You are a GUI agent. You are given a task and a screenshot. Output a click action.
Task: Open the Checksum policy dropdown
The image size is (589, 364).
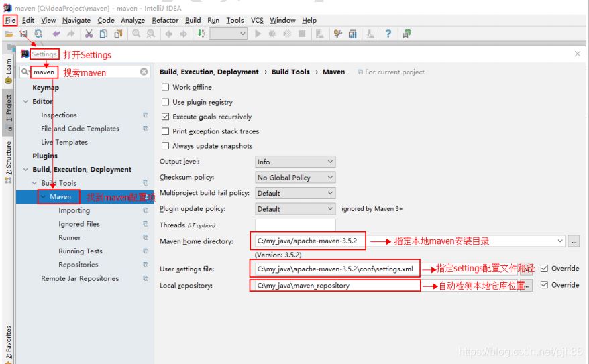click(x=295, y=177)
